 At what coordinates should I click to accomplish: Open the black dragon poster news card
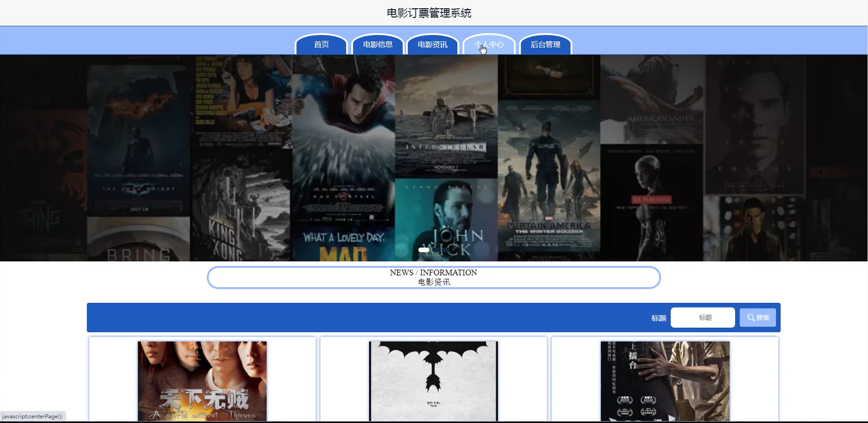pyautogui.click(x=434, y=379)
